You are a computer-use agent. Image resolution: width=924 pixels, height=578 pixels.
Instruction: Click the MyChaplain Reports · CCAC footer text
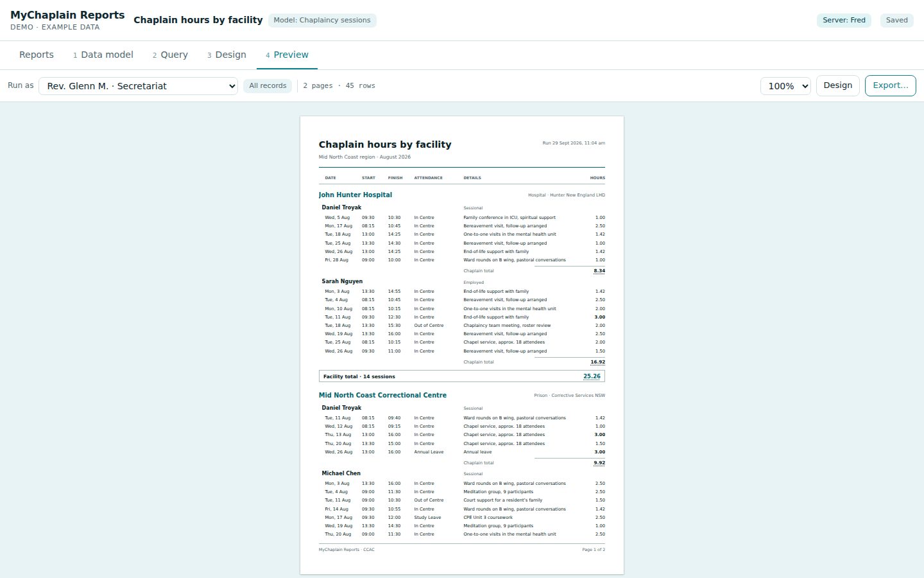coord(346,550)
